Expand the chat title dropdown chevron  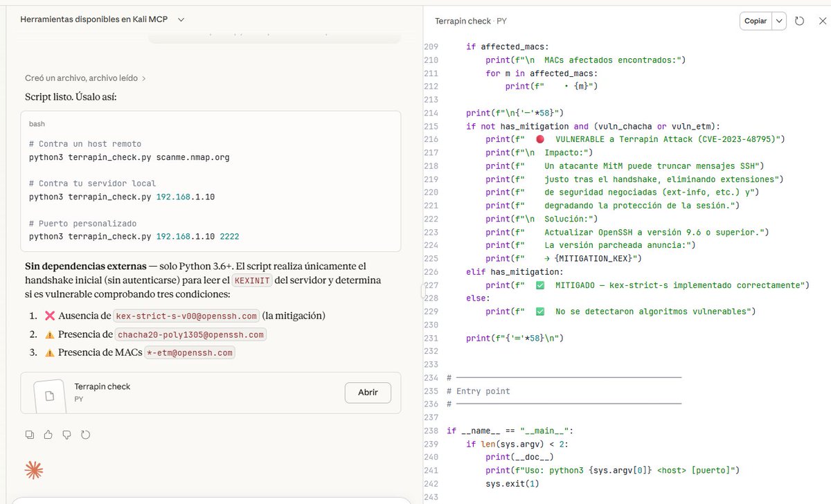point(181,19)
